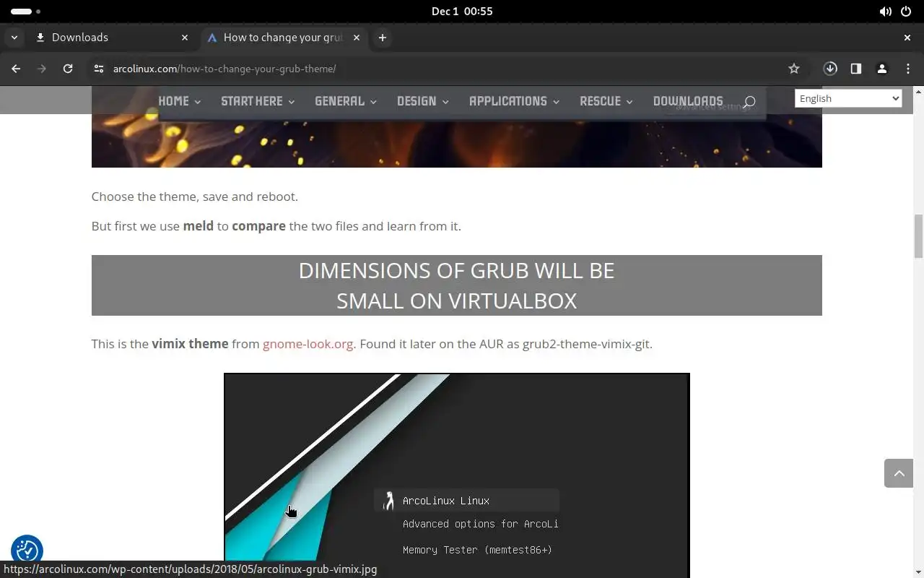Open the browser three-dot menu
The width and height of the screenshot is (924, 578).
(908, 69)
